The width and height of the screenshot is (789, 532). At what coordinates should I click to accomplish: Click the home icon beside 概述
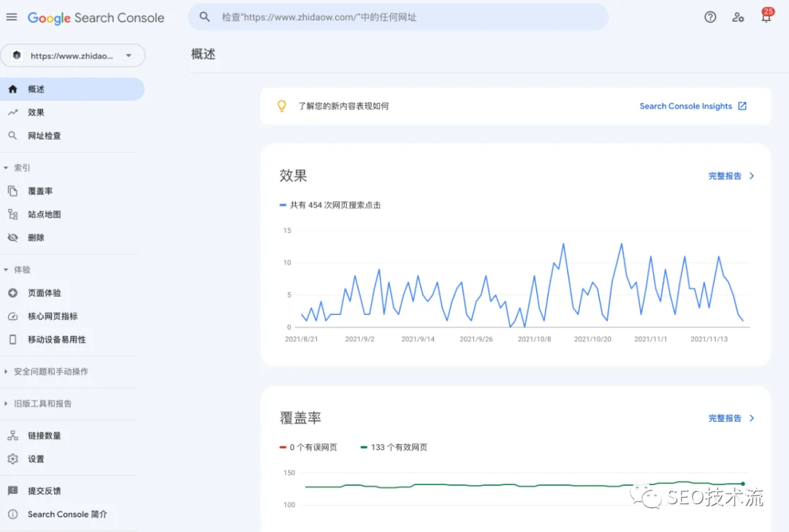click(12, 89)
